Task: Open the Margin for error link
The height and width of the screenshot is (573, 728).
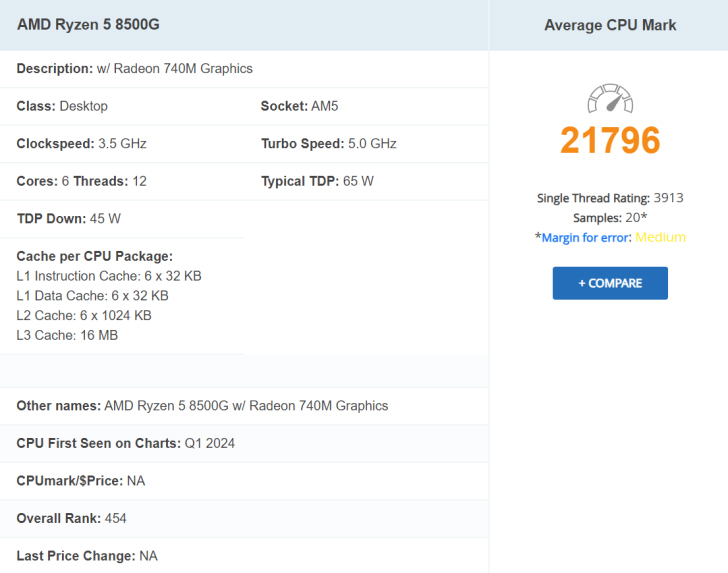Action: 586,238
